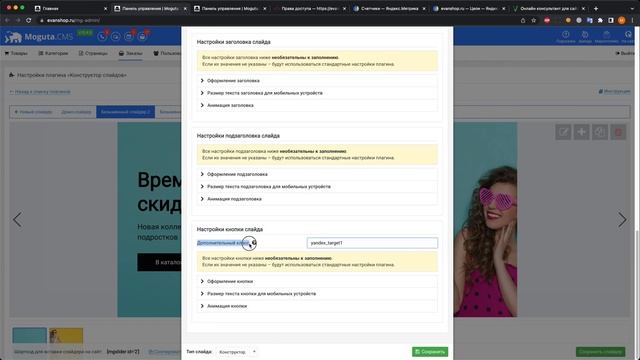Click the black В каталог slide button
Screen dimensions: 640x360
pyautogui.click(x=160, y=262)
